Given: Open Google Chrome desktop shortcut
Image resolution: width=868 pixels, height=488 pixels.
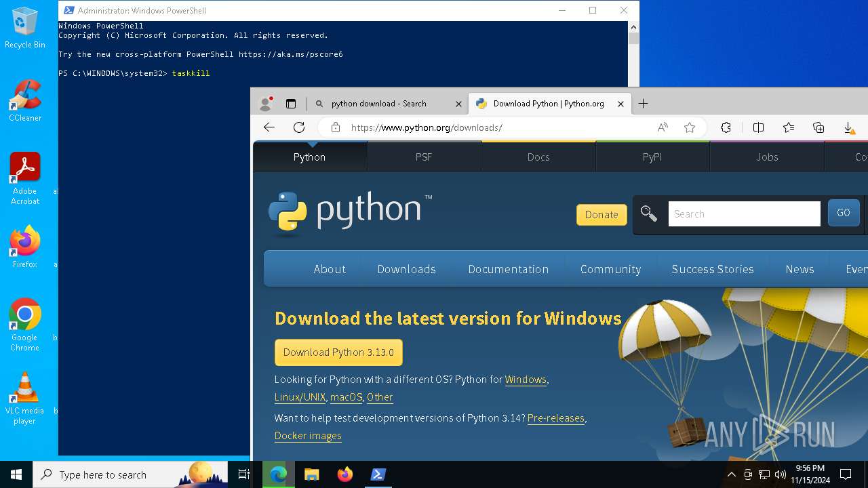Looking at the screenshot, I should click(25, 325).
